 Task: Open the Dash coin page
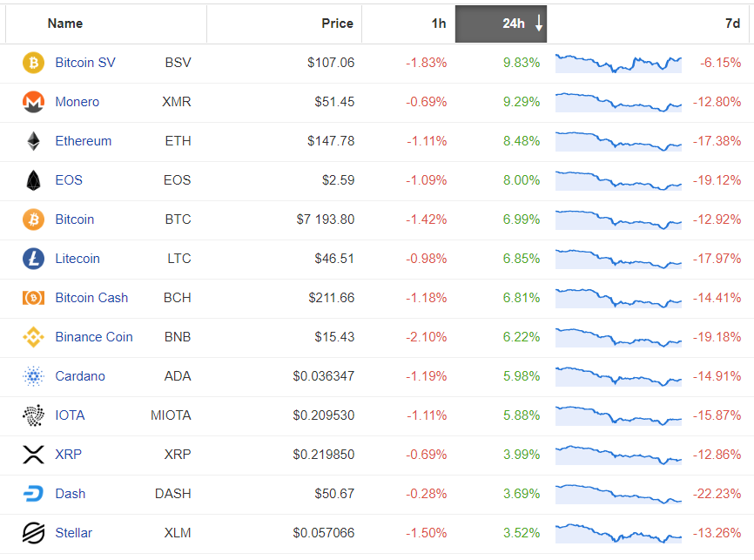71,494
